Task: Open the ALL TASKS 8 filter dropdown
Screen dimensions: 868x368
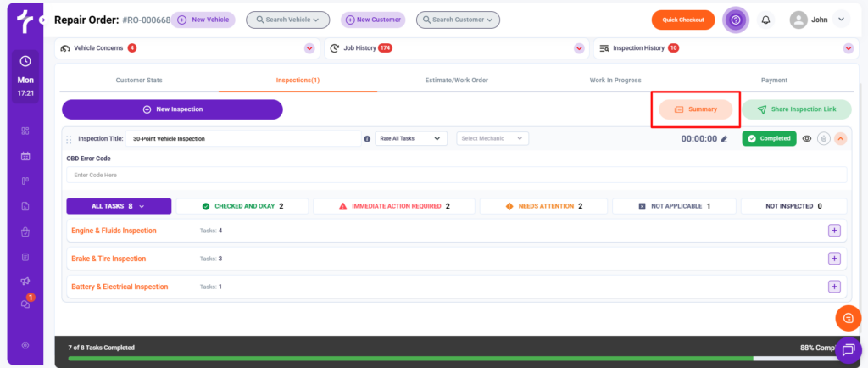Action: click(119, 206)
